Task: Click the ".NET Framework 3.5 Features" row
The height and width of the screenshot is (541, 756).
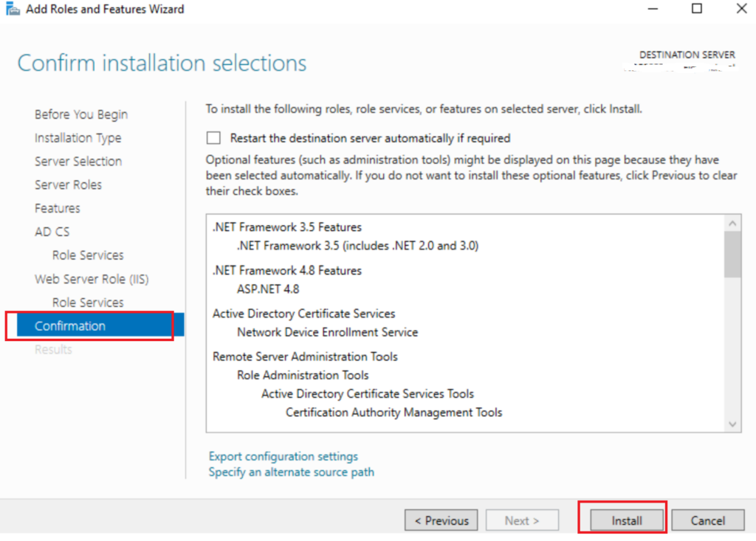Action: [x=287, y=227]
